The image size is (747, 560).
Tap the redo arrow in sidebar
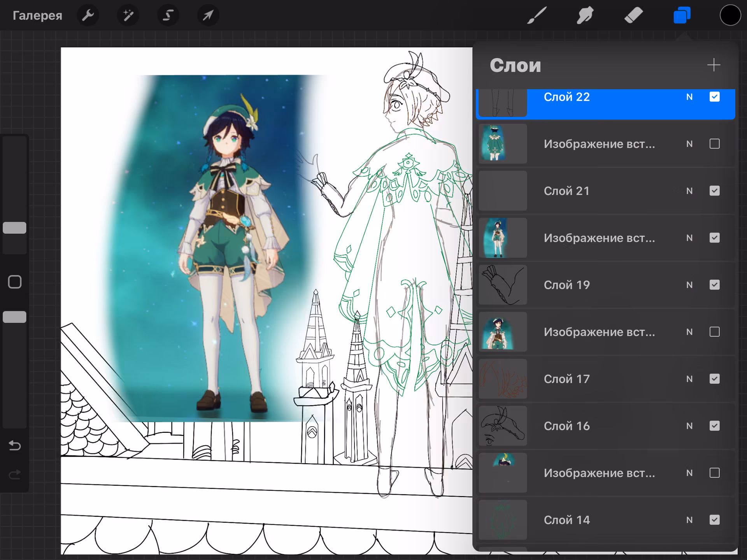pos(15,475)
